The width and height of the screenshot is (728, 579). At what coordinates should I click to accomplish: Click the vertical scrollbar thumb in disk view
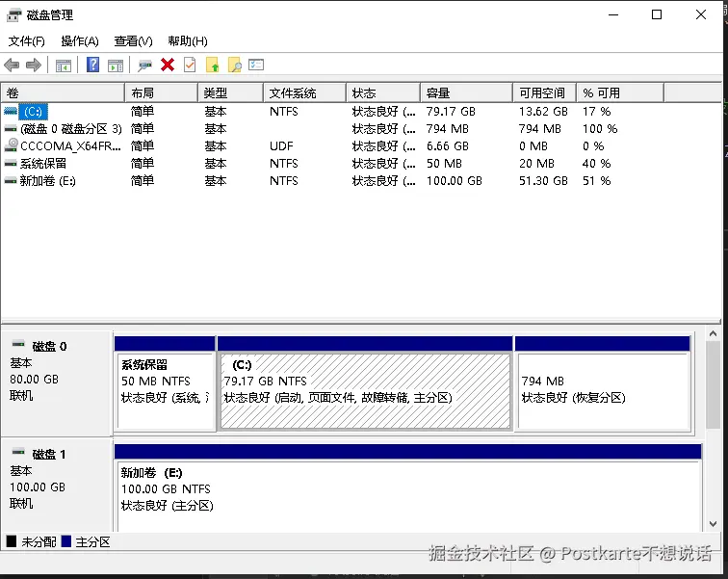tap(714, 385)
